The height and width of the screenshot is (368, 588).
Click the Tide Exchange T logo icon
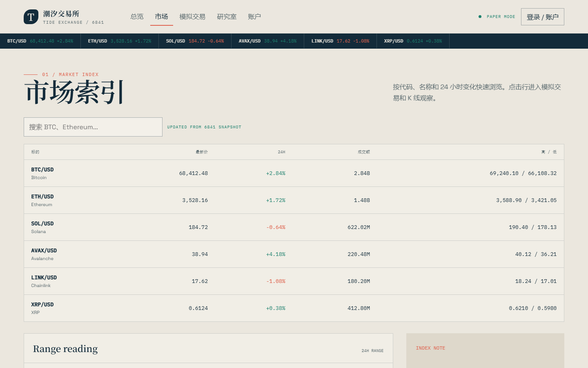point(31,17)
